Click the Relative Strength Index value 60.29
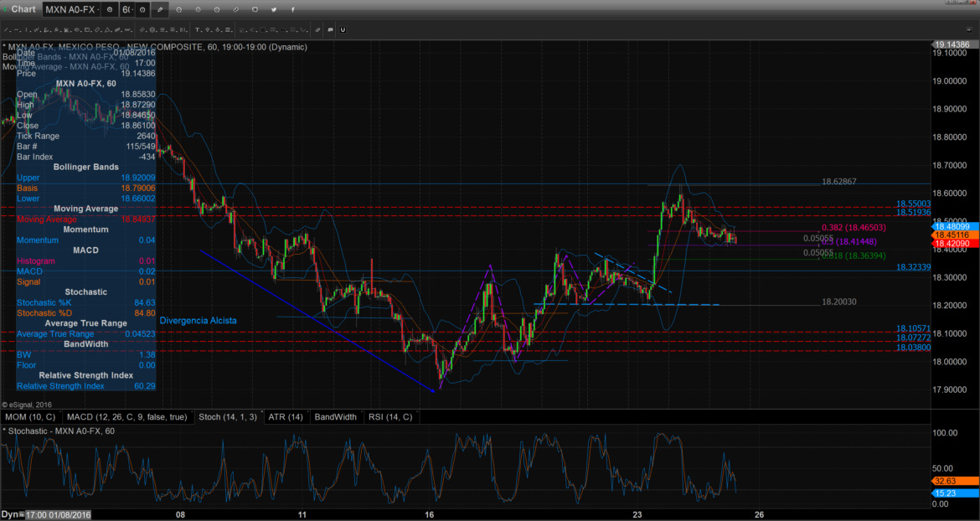980x521 pixels. [145, 386]
